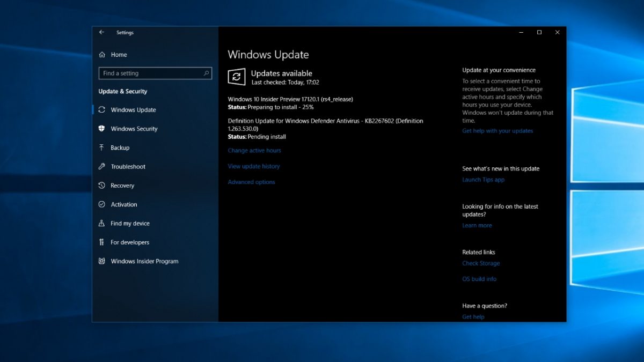Viewport: 644px width, 362px height.
Task: Open the Update & Security section
Action: [x=124, y=91]
